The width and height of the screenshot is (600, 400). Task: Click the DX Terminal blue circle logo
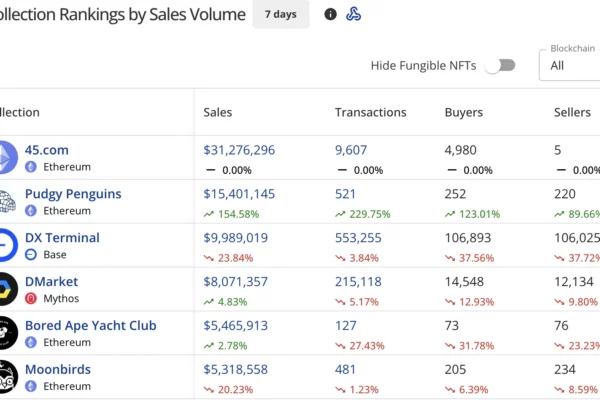6,245
